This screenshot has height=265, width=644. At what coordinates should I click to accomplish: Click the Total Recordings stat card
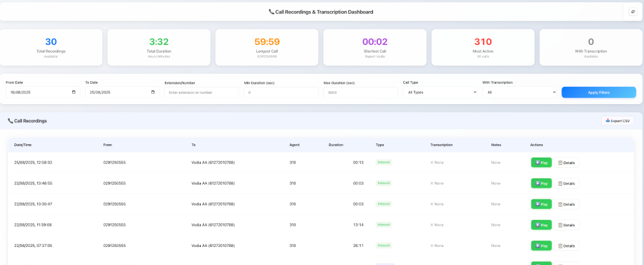pyautogui.click(x=51, y=47)
